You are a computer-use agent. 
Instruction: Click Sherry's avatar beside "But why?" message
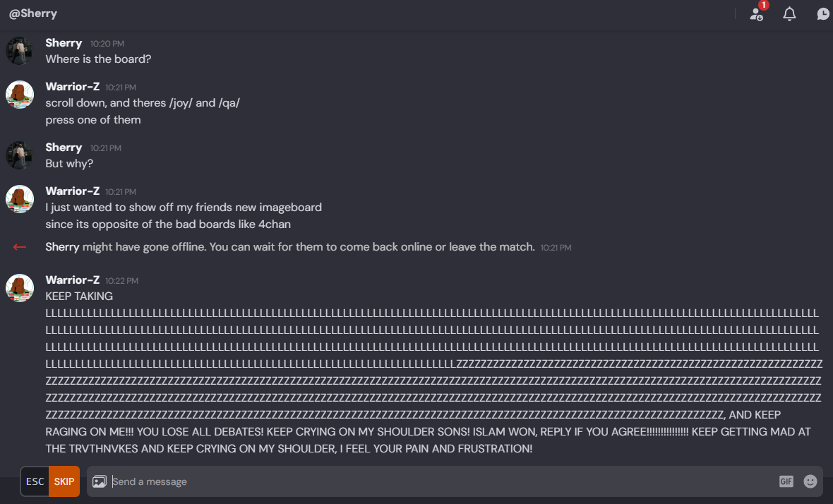(20, 155)
